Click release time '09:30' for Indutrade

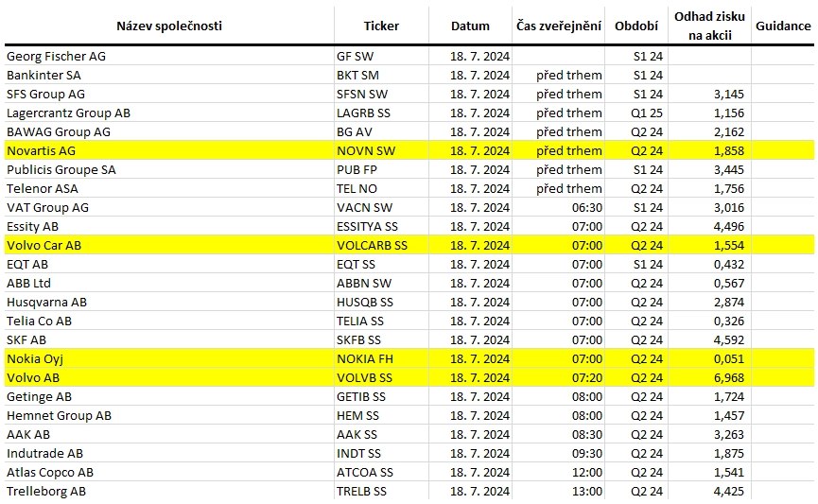pos(587,453)
